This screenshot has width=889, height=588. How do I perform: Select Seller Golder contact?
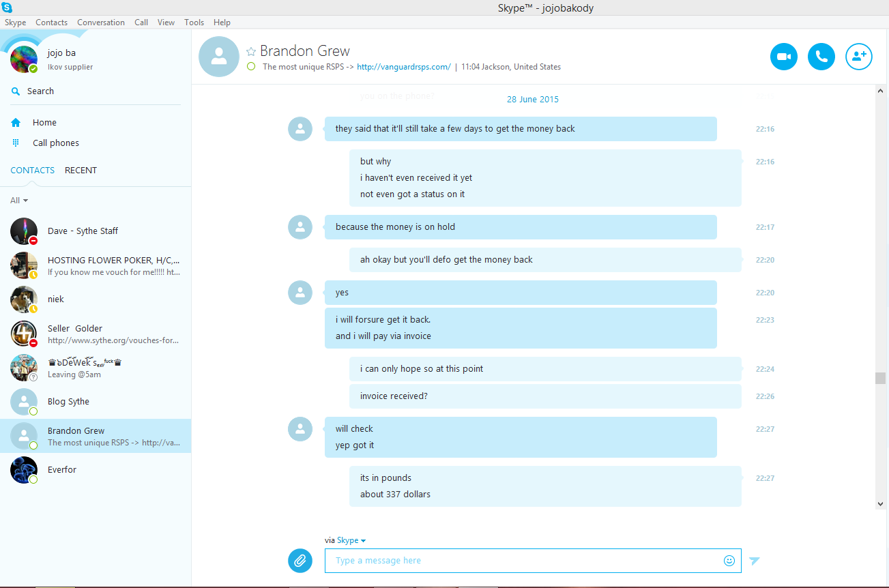[x=96, y=334]
